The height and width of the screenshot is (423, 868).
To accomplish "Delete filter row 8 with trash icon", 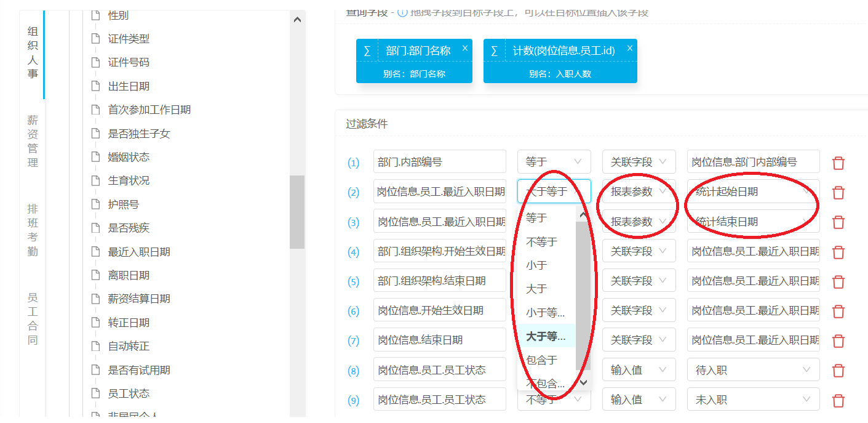I will point(838,371).
